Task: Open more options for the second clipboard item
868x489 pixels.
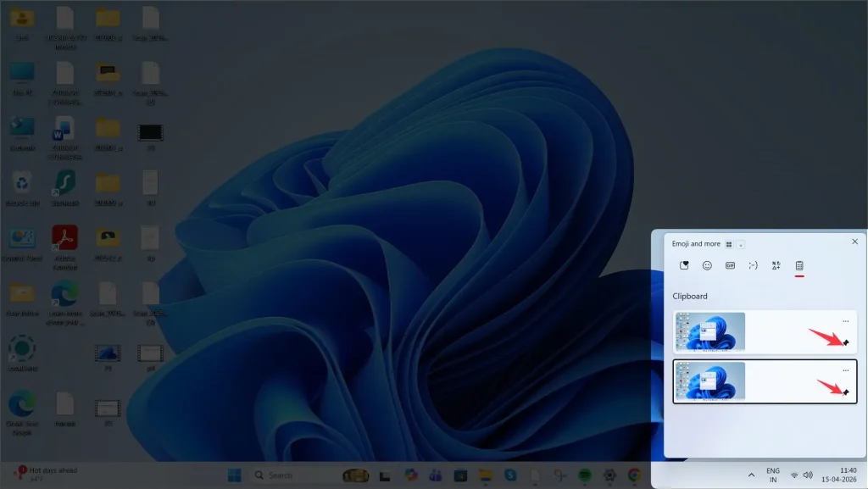Action: click(845, 370)
